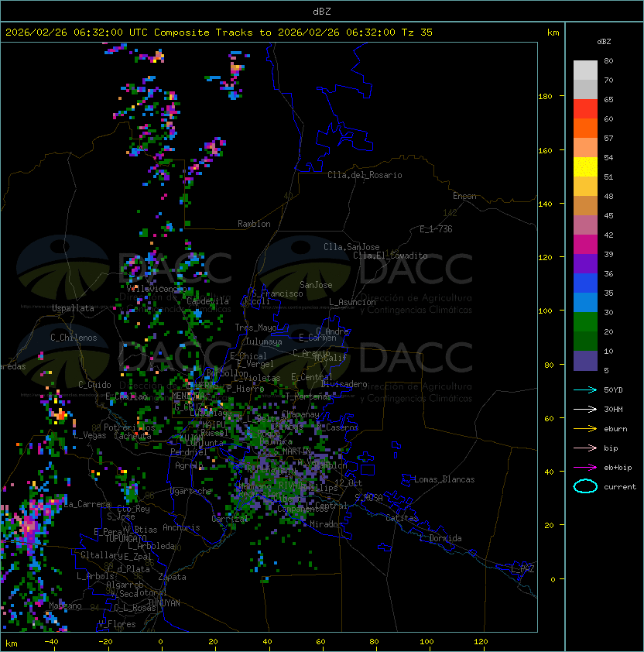Screen dimensions: 644x652
Task: Select the red 60-65 dBZ swatch
Action: [585, 109]
